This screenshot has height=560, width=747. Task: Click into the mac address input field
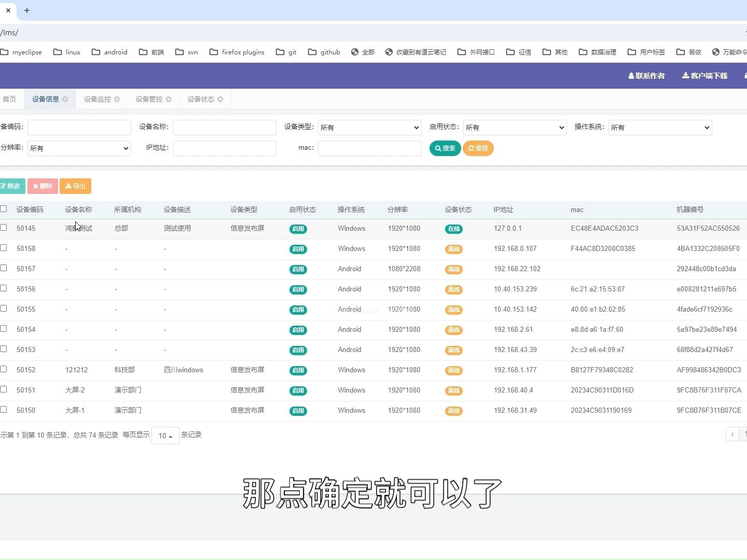(x=369, y=148)
